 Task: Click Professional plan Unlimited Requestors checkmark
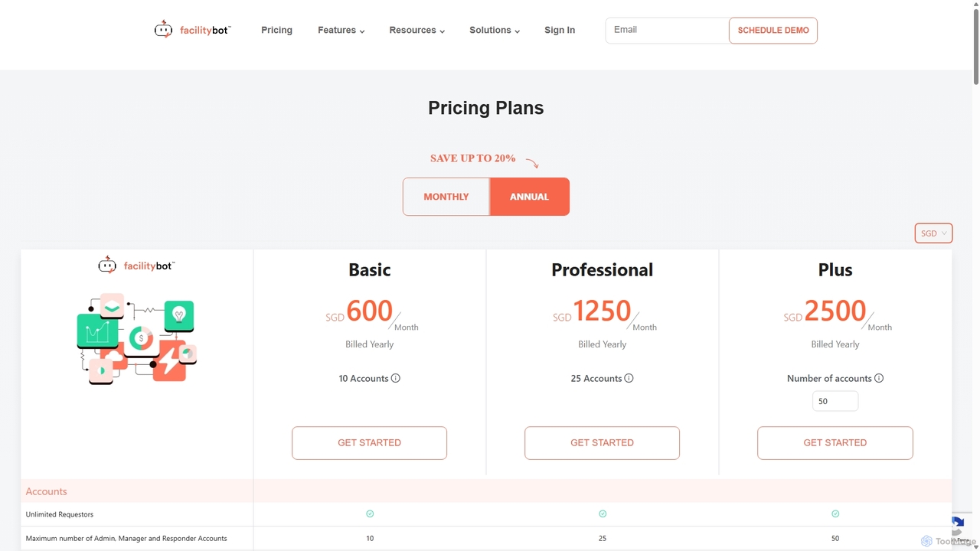tap(603, 514)
